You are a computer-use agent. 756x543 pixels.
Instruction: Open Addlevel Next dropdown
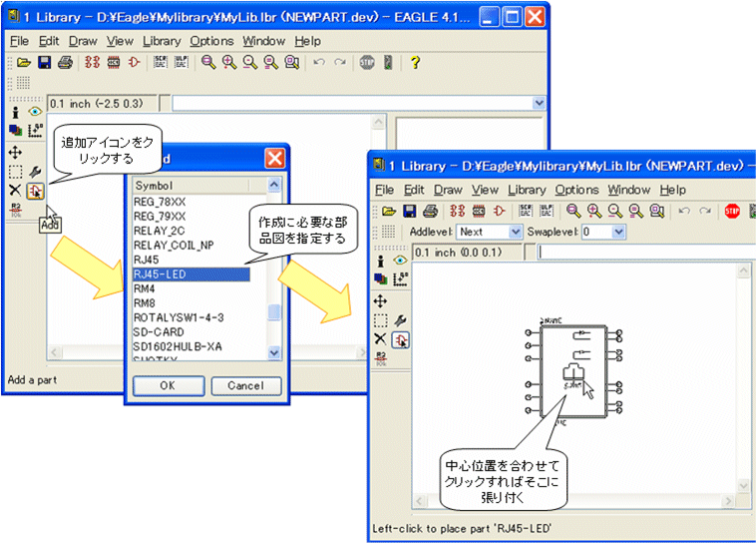click(516, 232)
